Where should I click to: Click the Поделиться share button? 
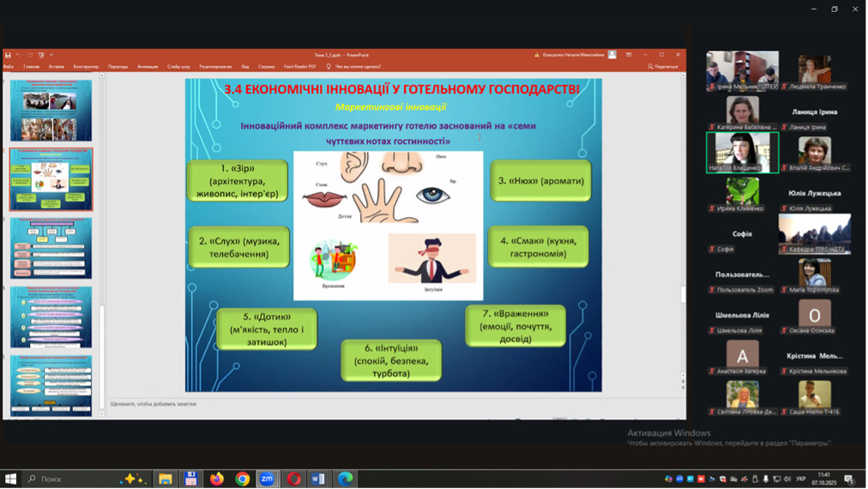tap(663, 66)
